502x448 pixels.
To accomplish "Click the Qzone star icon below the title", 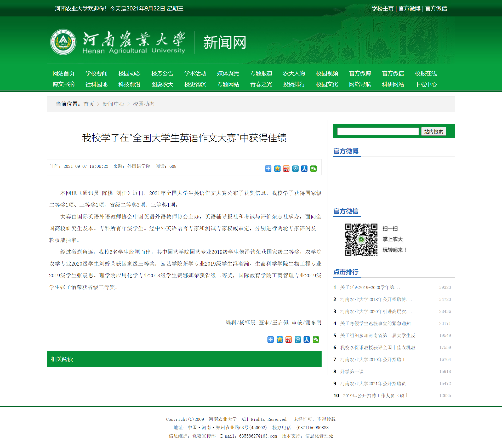I will pyautogui.click(x=277, y=169).
